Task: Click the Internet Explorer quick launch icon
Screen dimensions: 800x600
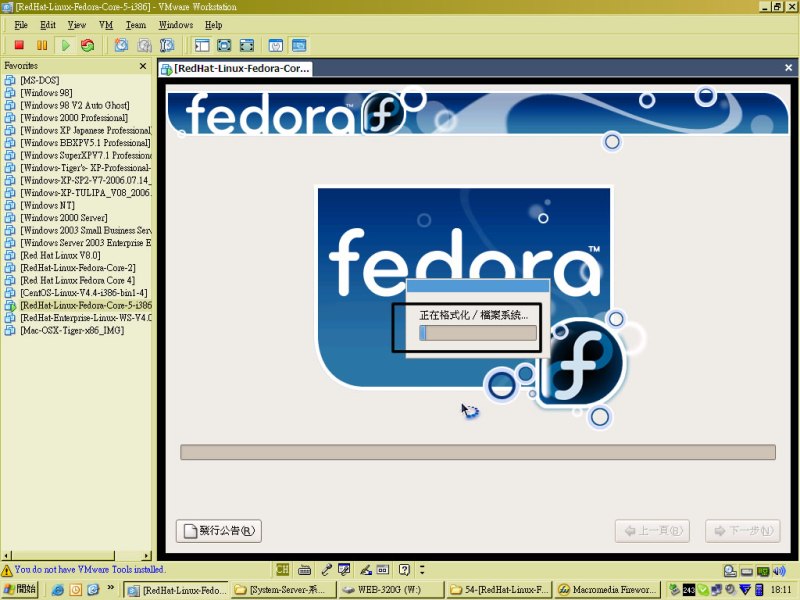Action: (58, 590)
